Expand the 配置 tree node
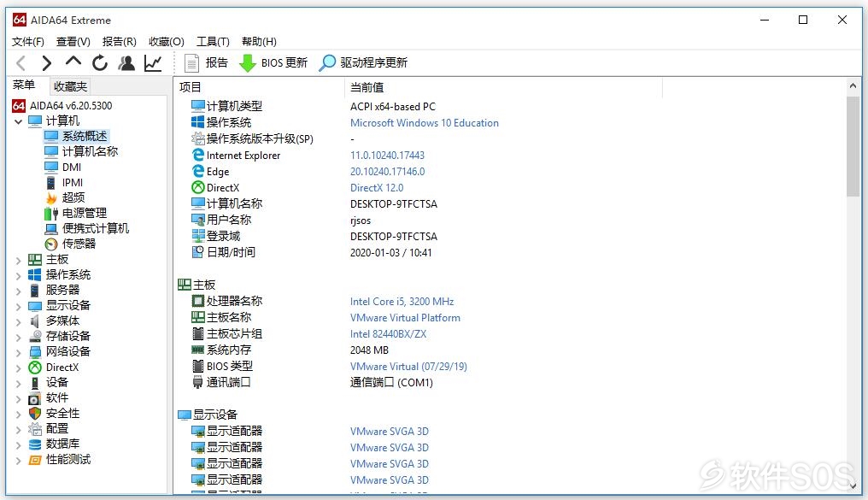This screenshot has width=868, height=500. click(x=18, y=429)
